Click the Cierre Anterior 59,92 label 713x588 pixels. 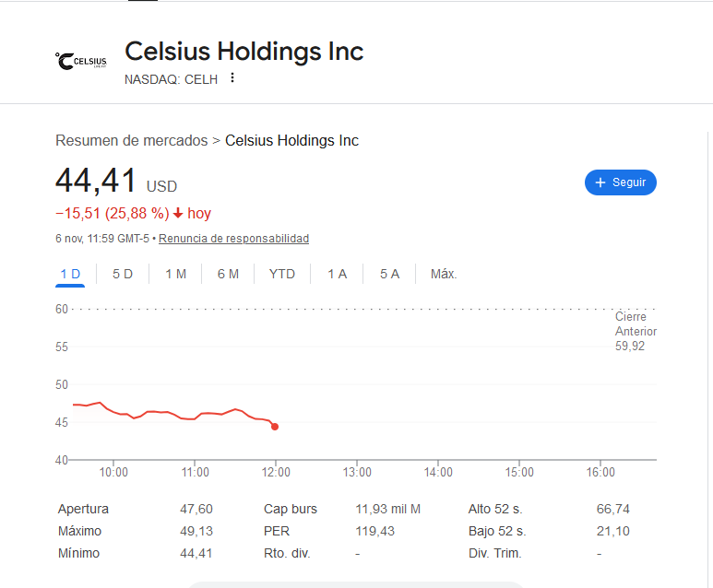(636, 332)
